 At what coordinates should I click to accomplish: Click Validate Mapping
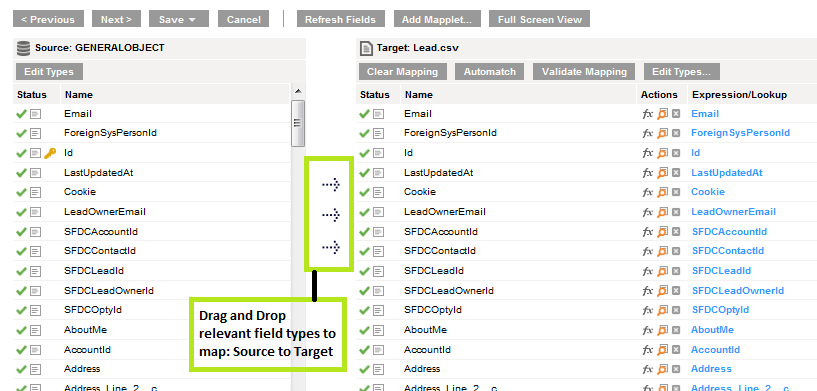coord(584,72)
